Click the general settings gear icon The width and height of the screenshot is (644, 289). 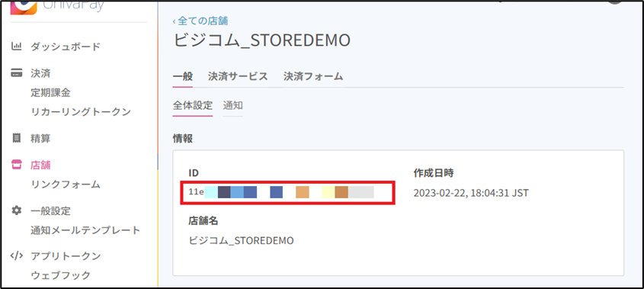coord(16,211)
